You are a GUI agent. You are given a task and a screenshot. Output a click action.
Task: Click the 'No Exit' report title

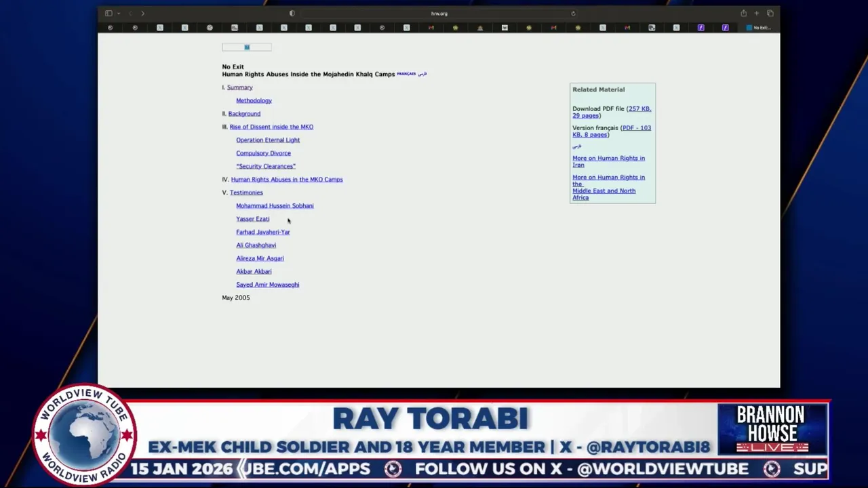coord(233,67)
